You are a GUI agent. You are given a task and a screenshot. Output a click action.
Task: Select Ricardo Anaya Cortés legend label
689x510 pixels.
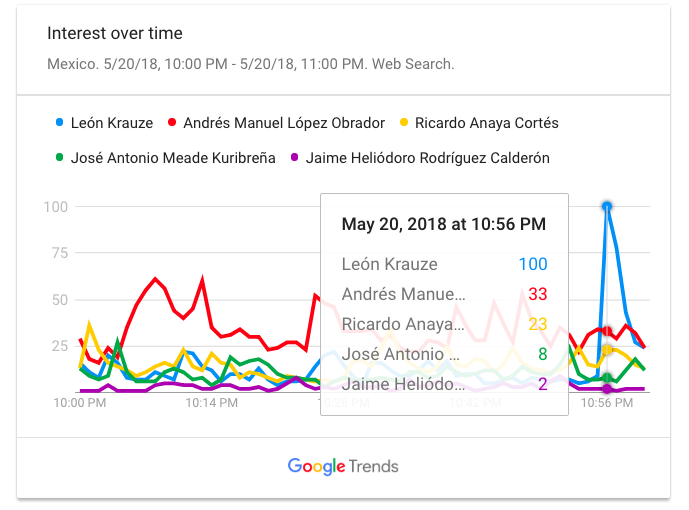(487, 123)
